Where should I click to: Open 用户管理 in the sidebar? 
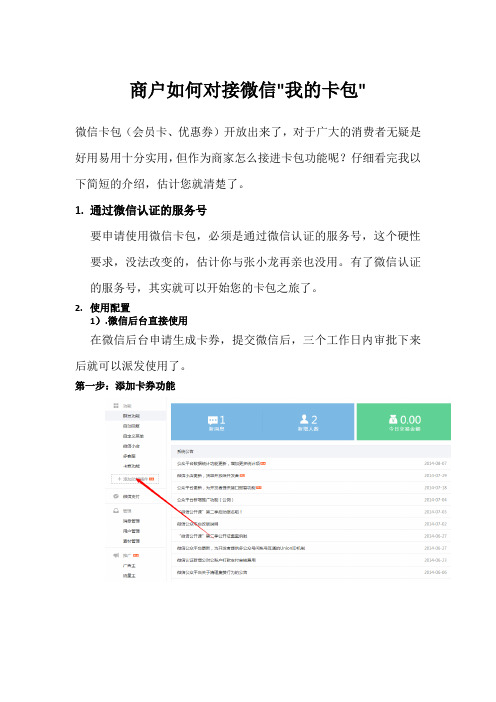131,531
